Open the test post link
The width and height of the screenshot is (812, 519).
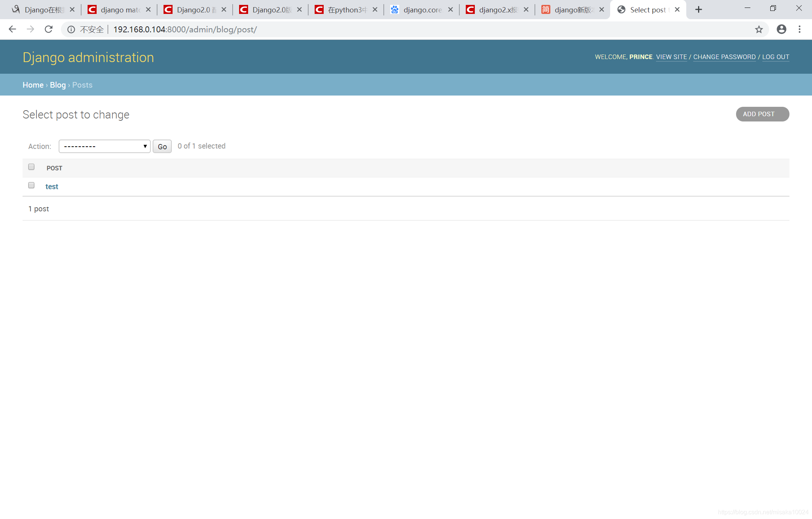52,187
